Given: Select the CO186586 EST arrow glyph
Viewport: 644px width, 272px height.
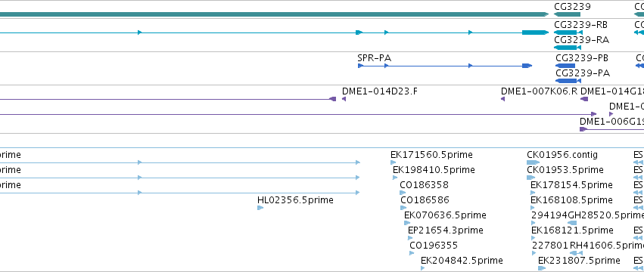Looking at the screenshot, I should 403,208.
